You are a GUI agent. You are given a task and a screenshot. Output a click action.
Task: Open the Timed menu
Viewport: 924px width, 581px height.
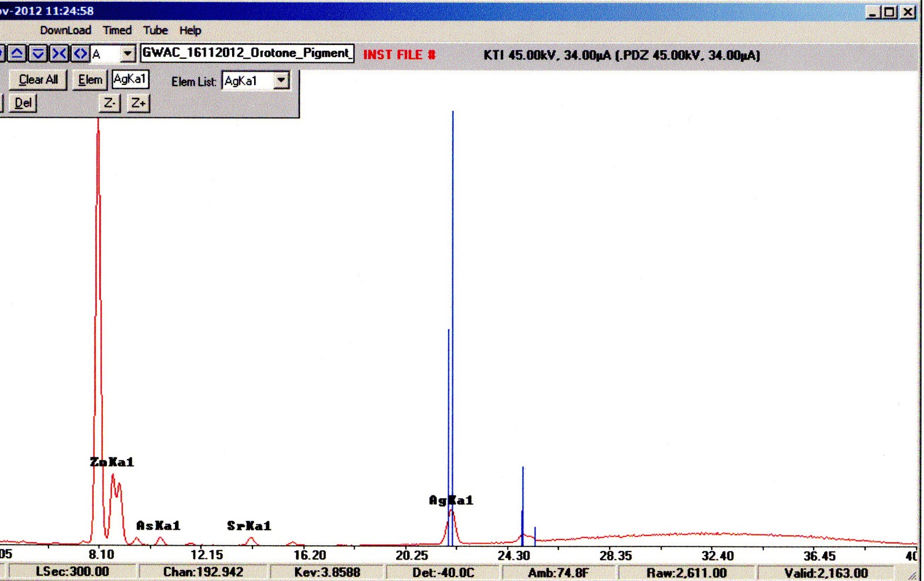[117, 30]
